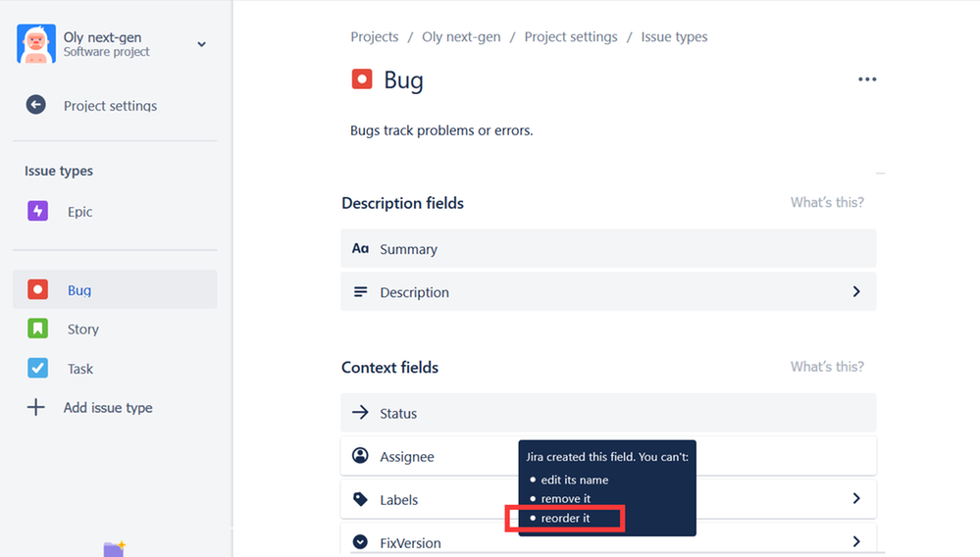Click the arrow icon on the Status field
980x557 pixels.
(360, 412)
